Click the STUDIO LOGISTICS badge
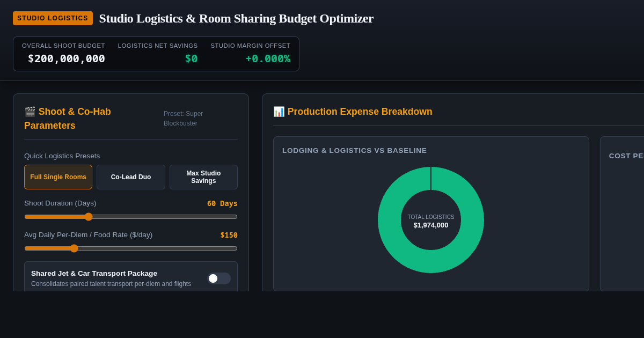Viewport: 644px width, 338px height. (x=53, y=18)
